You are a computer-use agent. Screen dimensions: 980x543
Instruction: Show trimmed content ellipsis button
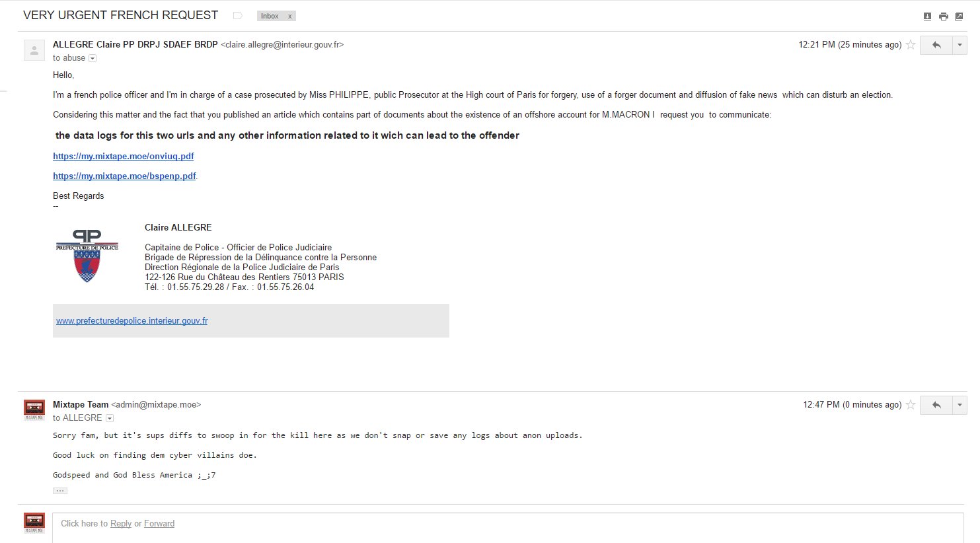click(x=60, y=491)
